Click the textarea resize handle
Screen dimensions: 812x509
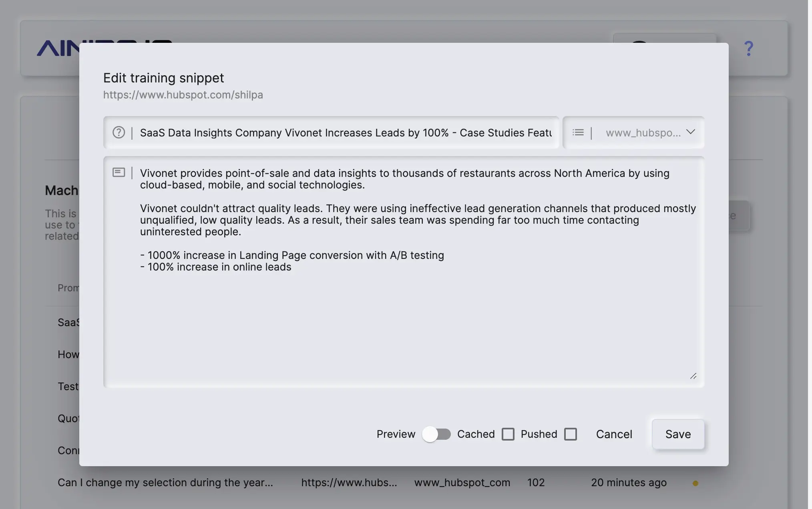693,376
